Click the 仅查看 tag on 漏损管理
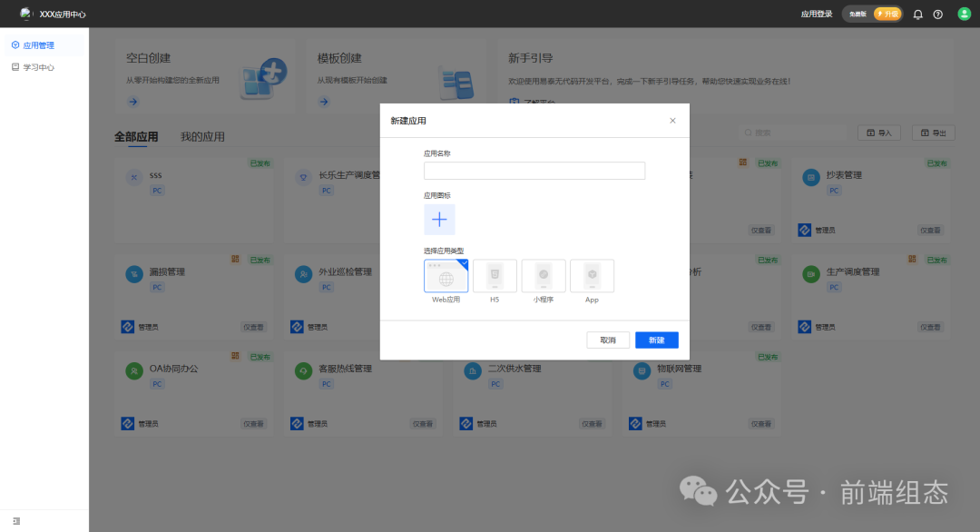The height and width of the screenshot is (532, 980). [253, 328]
